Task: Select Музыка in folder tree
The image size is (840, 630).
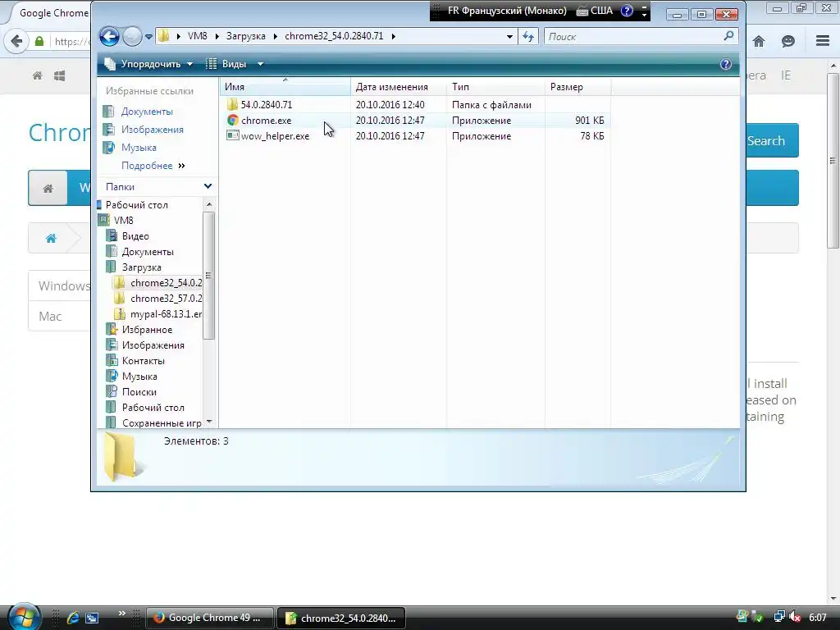Action: point(139,376)
